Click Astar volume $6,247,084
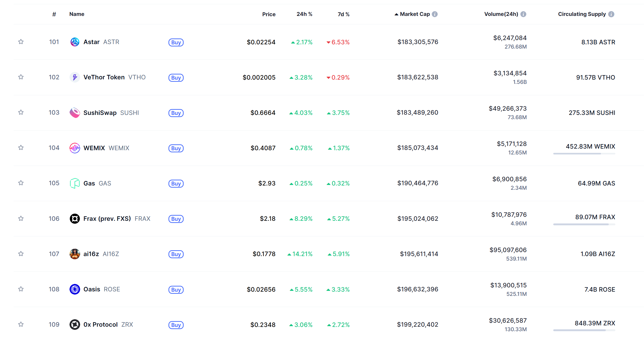 (510, 38)
